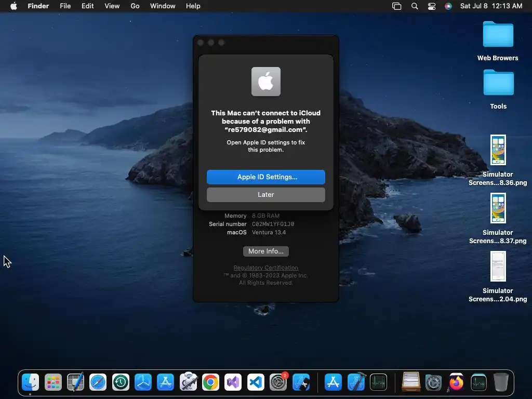Click serial number C02MW1YFG1J0
The width and height of the screenshot is (532, 399).
[x=273, y=224]
